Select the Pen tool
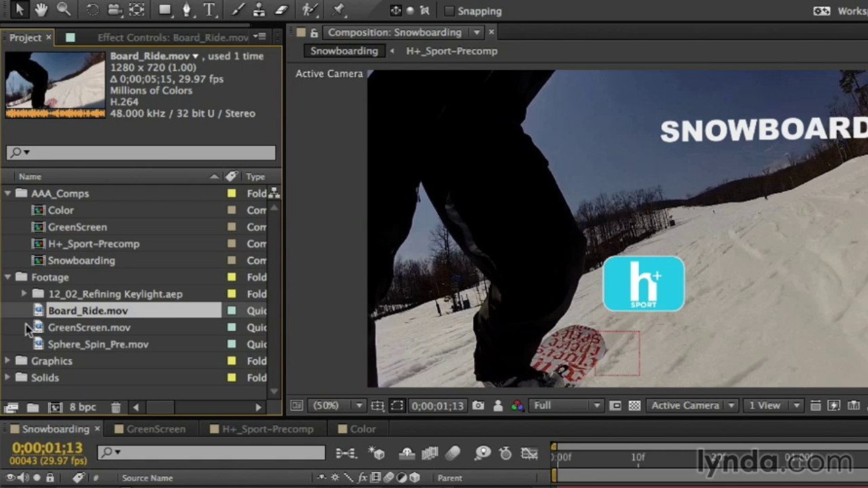Screen dimensions: 868x488 pyautogui.click(x=187, y=10)
